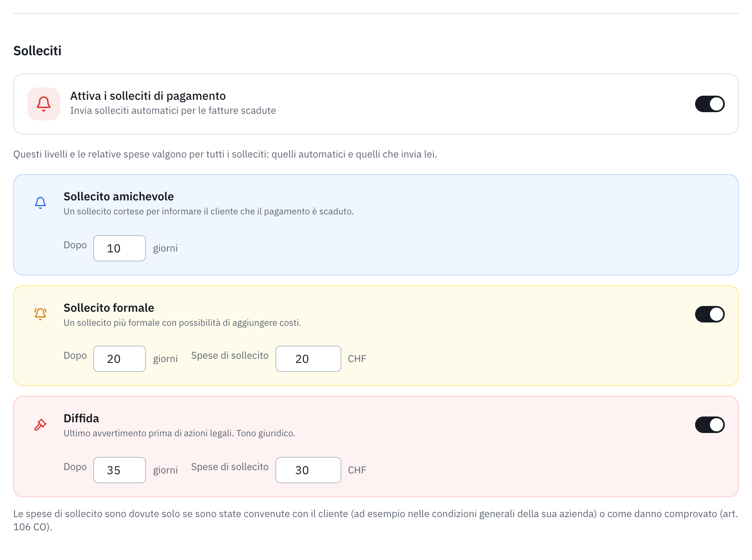
Task: Click 'Invia solleciti automatici per le fatture scadute'
Action: tap(173, 111)
